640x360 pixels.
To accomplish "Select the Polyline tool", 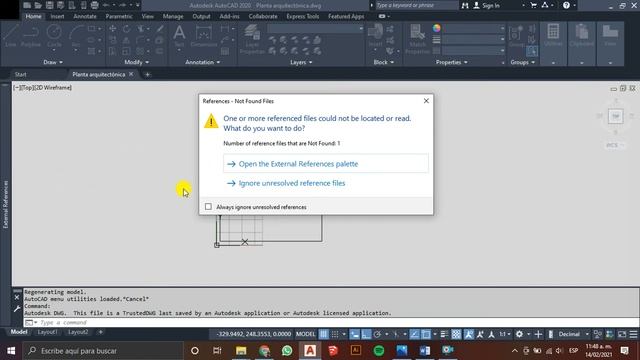I will pos(31,36).
